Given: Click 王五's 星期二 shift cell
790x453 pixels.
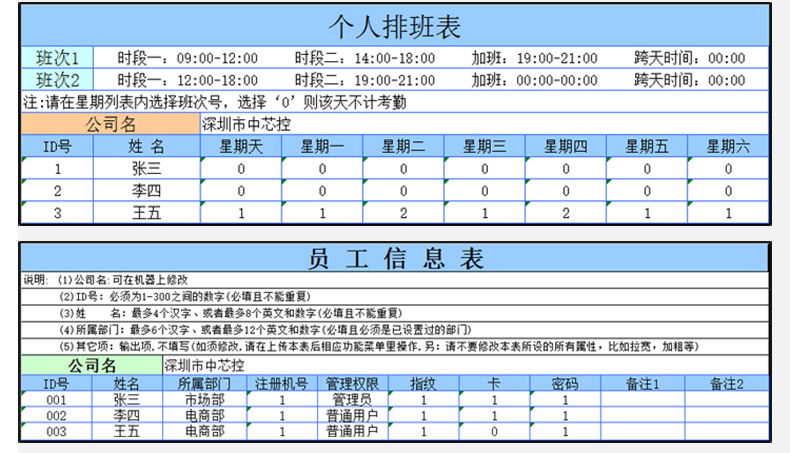Looking at the screenshot, I should click(403, 213).
